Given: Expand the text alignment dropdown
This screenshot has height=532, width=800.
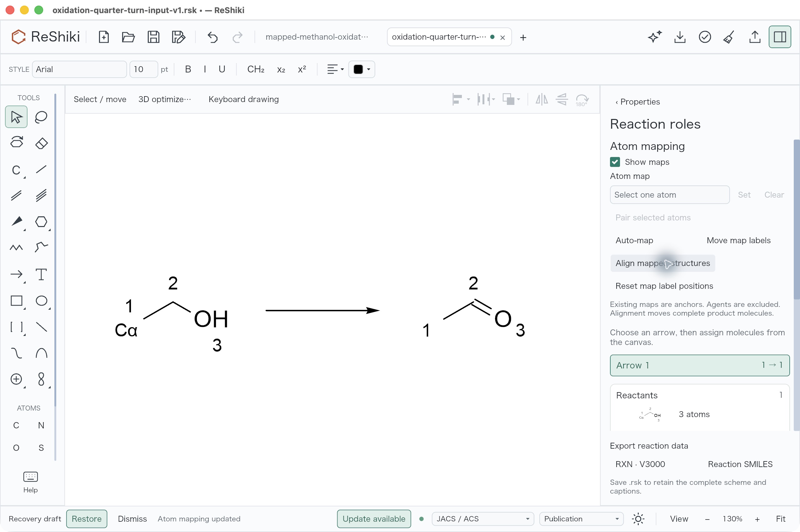Looking at the screenshot, I should 335,69.
